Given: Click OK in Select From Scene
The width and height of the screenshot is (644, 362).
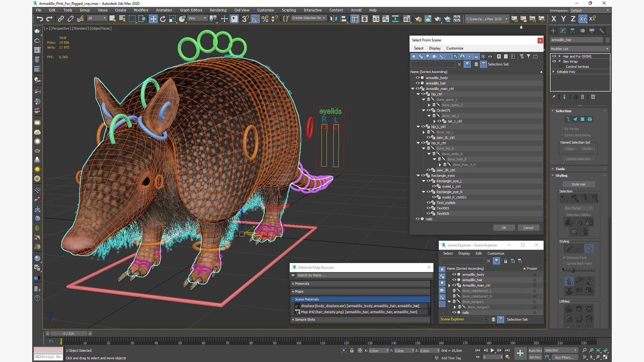Looking at the screenshot, I should pos(504,228).
